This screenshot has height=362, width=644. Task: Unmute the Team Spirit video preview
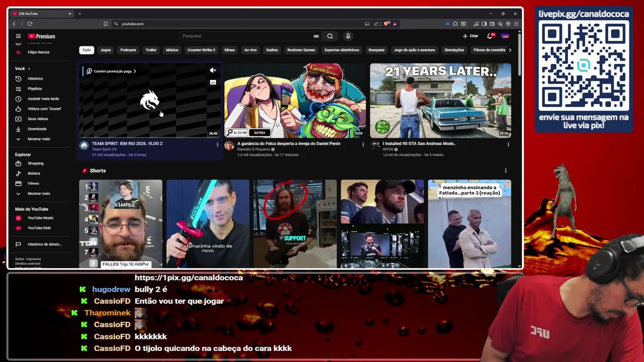[x=213, y=70]
